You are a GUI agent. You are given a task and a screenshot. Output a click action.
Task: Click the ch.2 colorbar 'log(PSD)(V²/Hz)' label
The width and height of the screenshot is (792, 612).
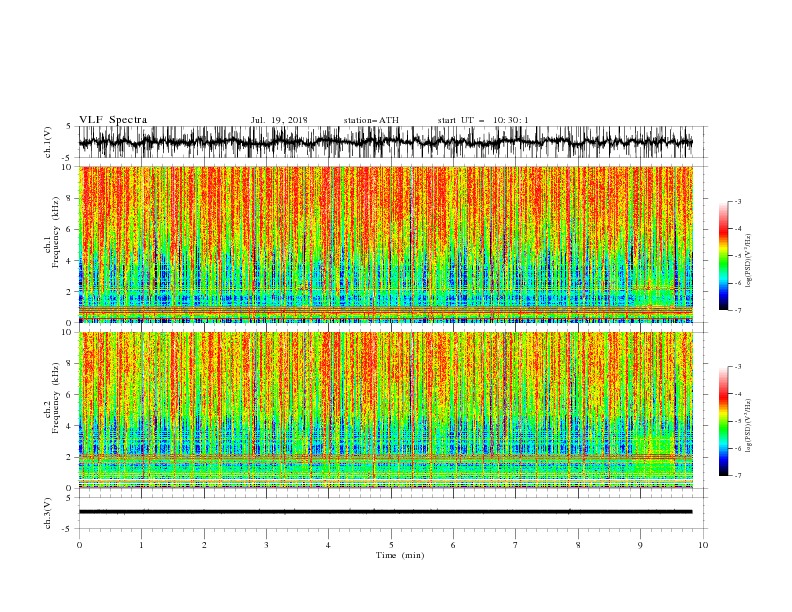(x=749, y=425)
